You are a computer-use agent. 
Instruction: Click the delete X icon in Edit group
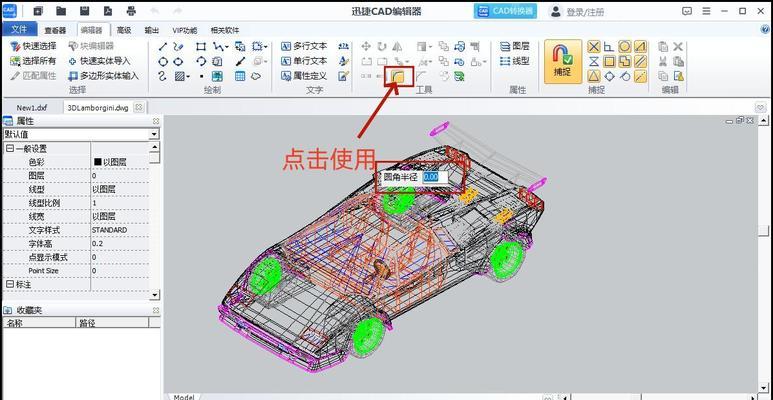pos(678,46)
